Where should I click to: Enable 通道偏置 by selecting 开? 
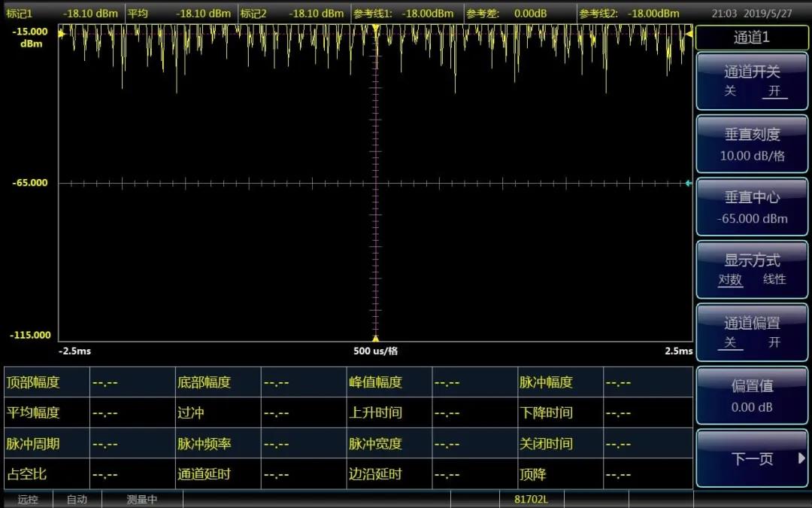[x=774, y=342]
